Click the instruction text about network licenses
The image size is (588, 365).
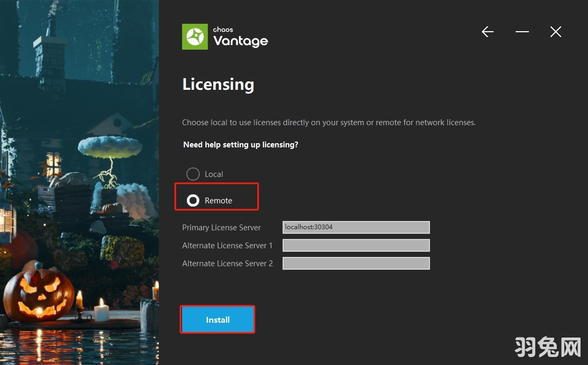(328, 122)
